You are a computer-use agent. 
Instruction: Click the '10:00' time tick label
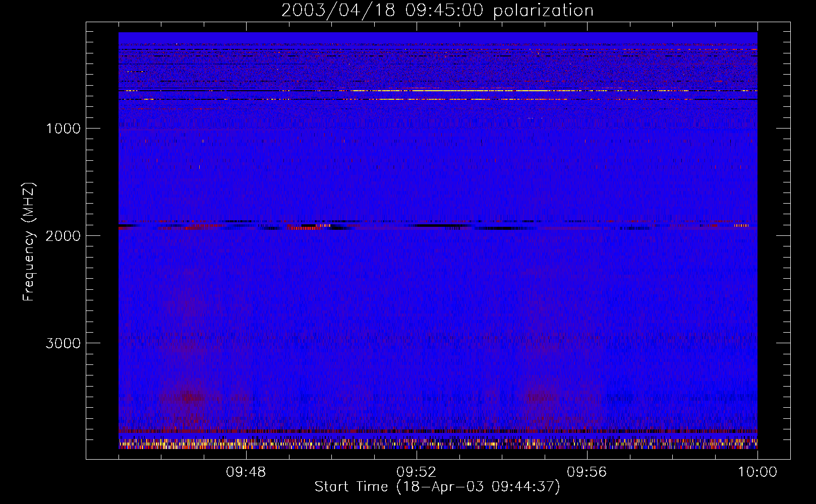click(757, 472)
